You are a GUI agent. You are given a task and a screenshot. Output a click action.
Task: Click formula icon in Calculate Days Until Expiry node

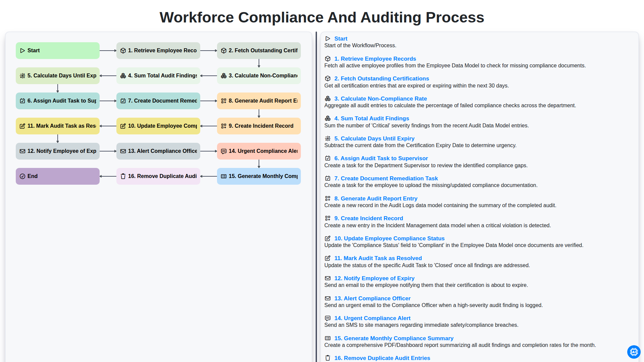(22, 76)
